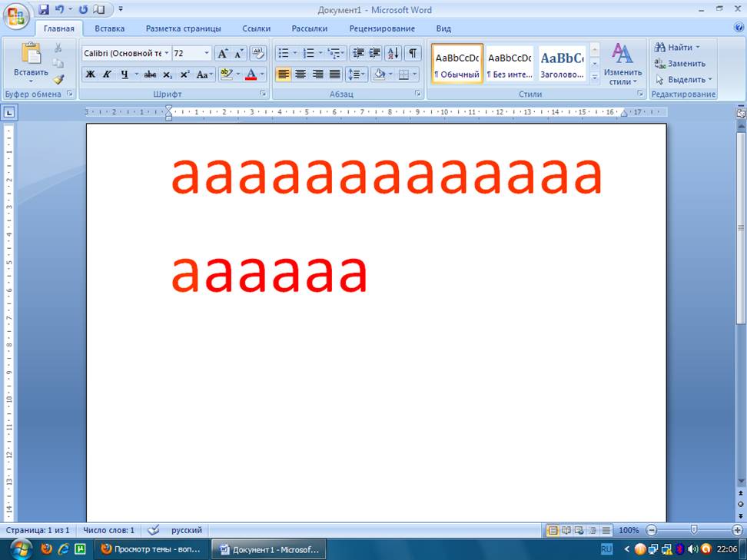Click the Заменить button
The height and width of the screenshot is (560, 747).
pyautogui.click(x=679, y=64)
